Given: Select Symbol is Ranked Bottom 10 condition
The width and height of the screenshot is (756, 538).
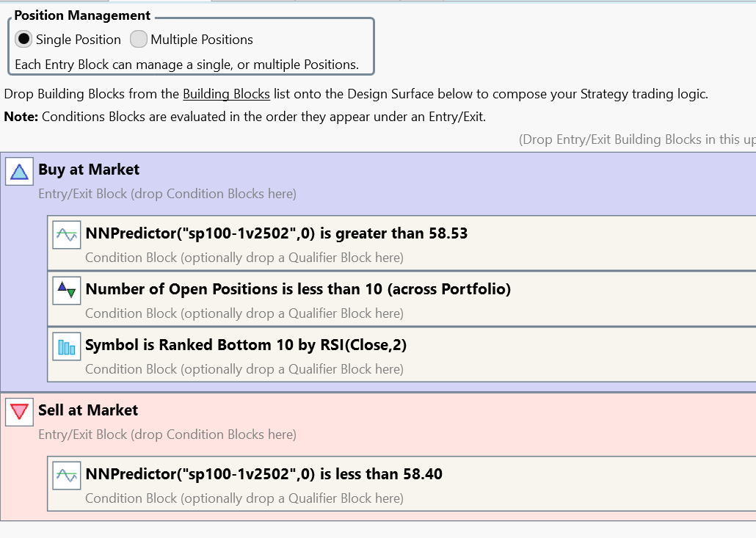Looking at the screenshot, I should pos(246,345).
